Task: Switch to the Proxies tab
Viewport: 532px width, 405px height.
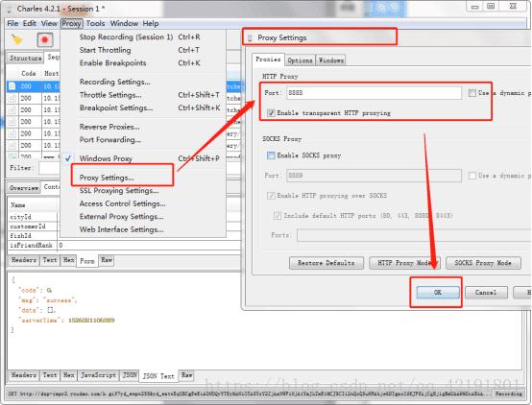Action: pyautogui.click(x=268, y=60)
